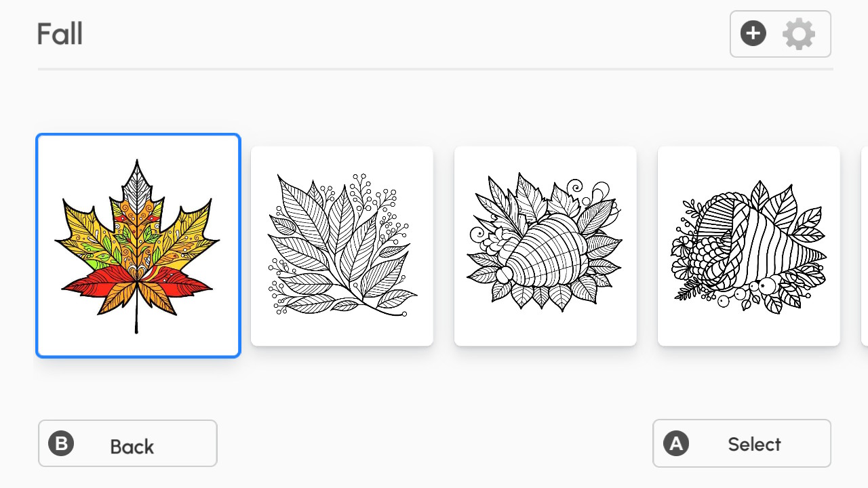Confirm with the Select button
The height and width of the screenshot is (488, 868).
(742, 443)
